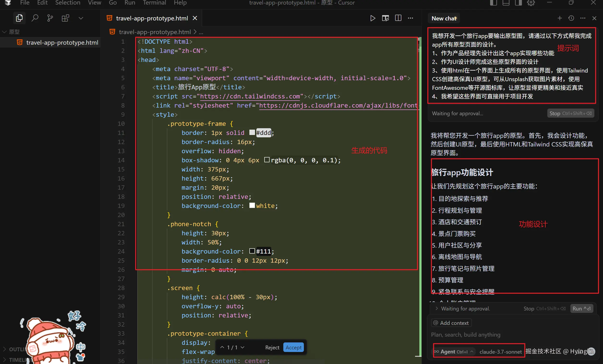Split the editor right icon
Screen dimensions: 603x364
(398, 18)
